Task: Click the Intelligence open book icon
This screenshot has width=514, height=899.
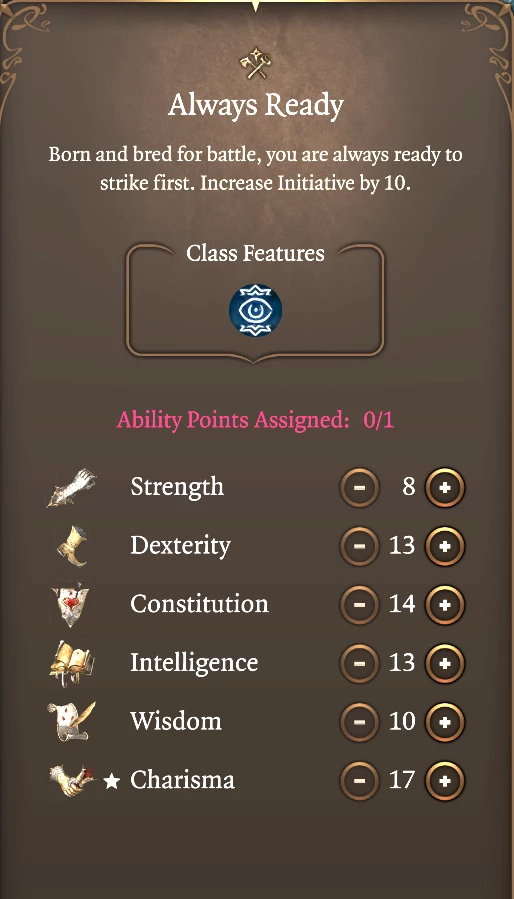Action: point(72,663)
